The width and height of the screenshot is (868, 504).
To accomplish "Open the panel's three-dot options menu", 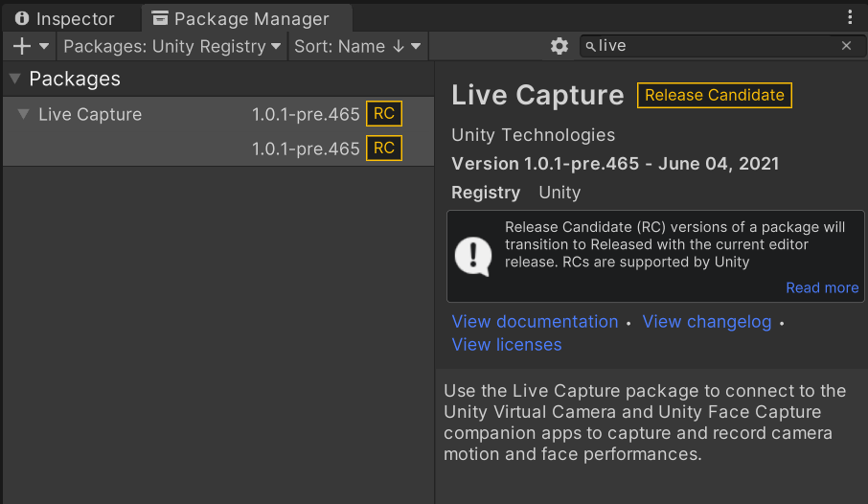I will coord(850,17).
